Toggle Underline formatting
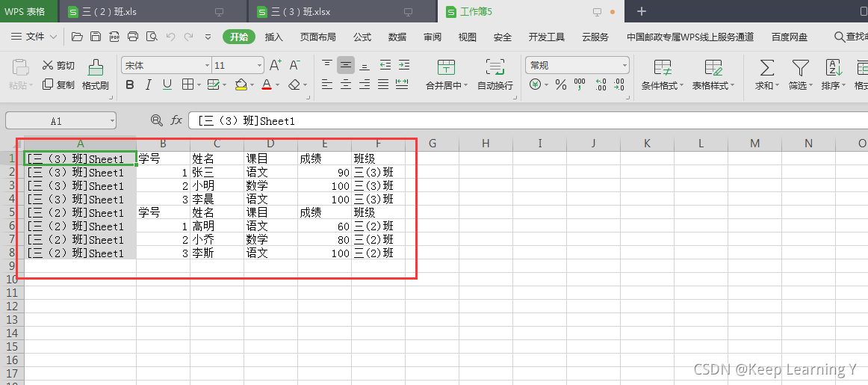868x385 pixels. [x=167, y=84]
